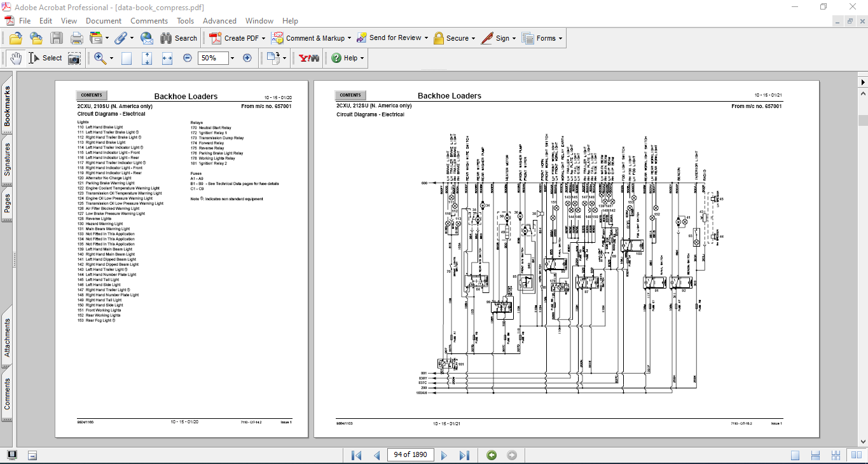Click the CONTENTS button on right page
868x464 pixels.
(x=350, y=95)
